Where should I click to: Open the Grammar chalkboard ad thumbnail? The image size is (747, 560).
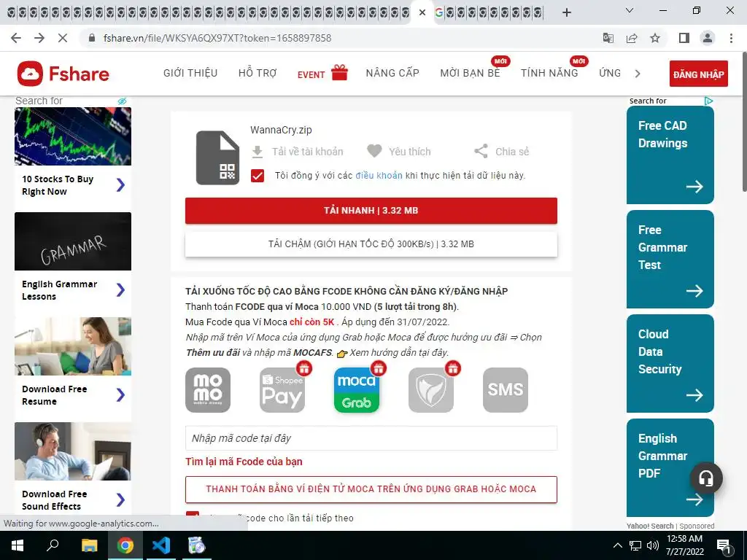pyautogui.click(x=73, y=241)
